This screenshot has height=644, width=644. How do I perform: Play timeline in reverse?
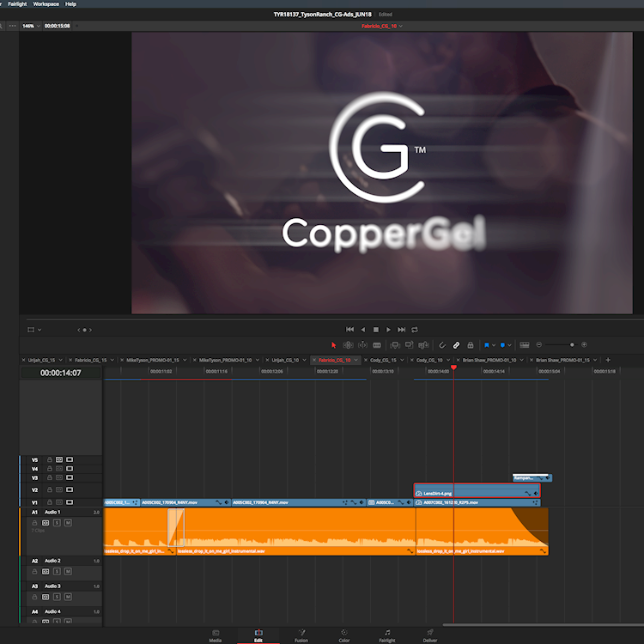coord(363,330)
